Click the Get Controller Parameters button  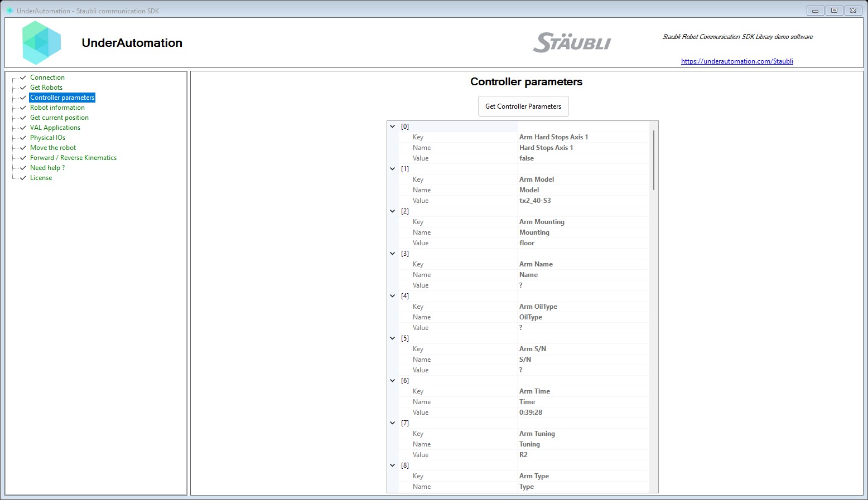pyautogui.click(x=523, y=106)
